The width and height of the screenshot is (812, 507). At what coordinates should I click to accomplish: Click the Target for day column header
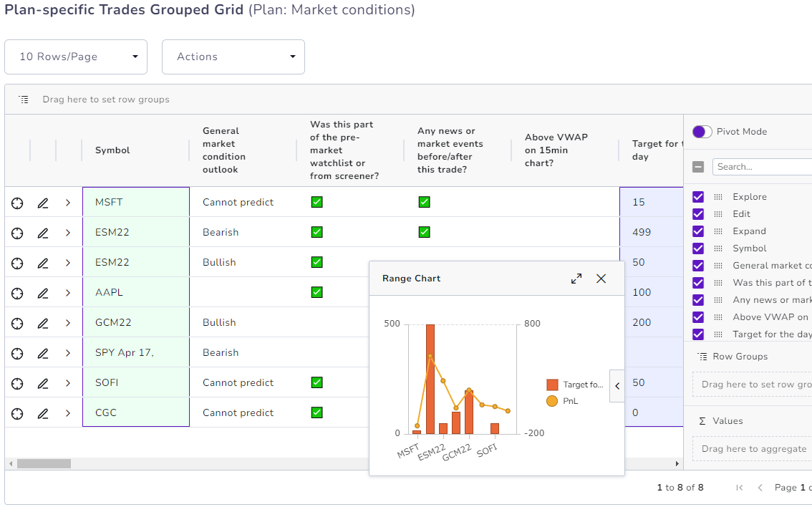(x=653, y=150)
